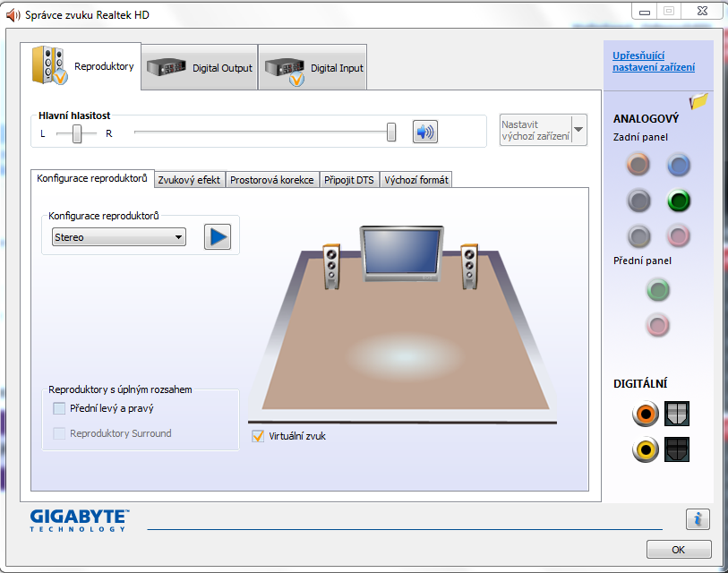The height and width of the screenshot is (573, 728).
Task: Open the Výchozí formát tab
Action: pos(416,180)
